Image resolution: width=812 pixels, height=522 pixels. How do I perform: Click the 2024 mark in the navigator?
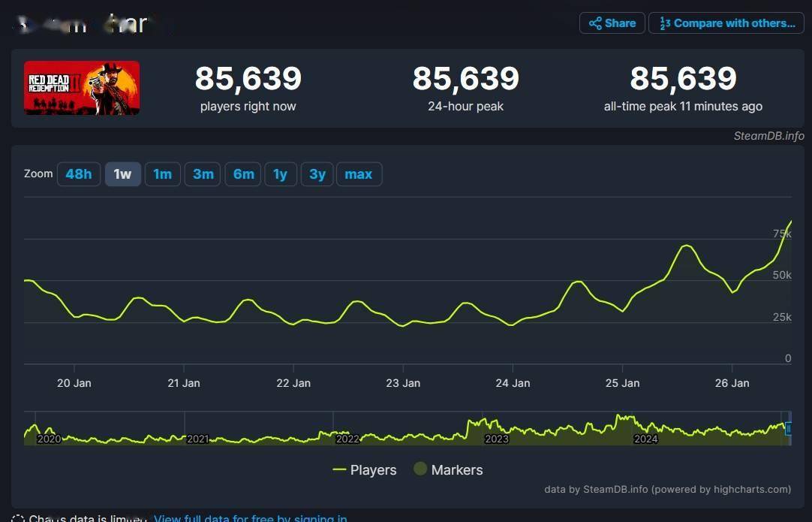tap(645, 439)
